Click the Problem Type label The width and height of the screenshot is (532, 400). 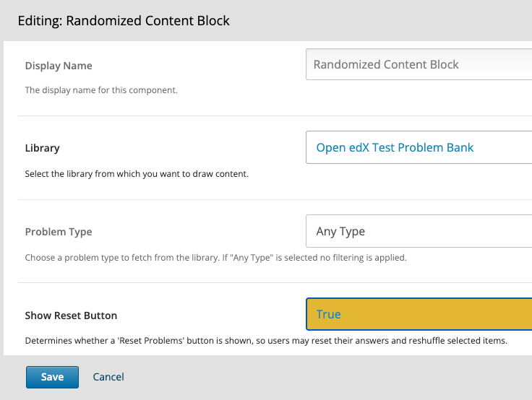(59, 232)
